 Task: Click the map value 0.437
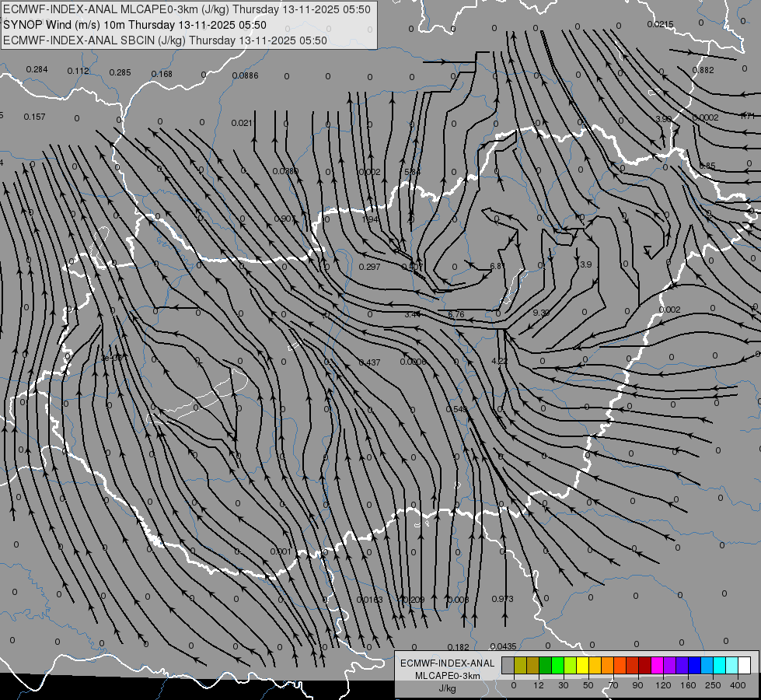click(369, 362)
